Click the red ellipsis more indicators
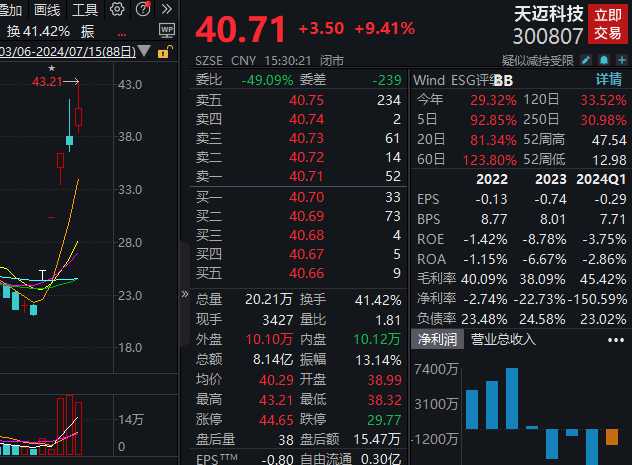Screen dimensions: 632x465 point(122,35)
